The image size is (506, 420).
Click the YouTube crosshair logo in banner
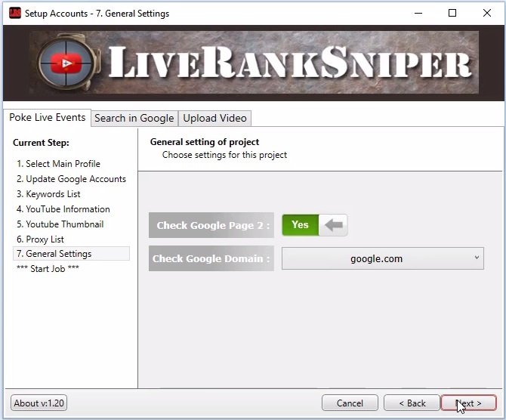[x=67, y=63]
